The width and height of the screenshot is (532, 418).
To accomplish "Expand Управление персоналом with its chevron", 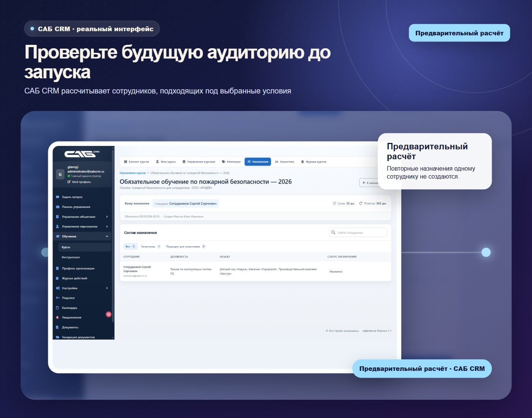I will pyautogui.click(x=107, y=226).
